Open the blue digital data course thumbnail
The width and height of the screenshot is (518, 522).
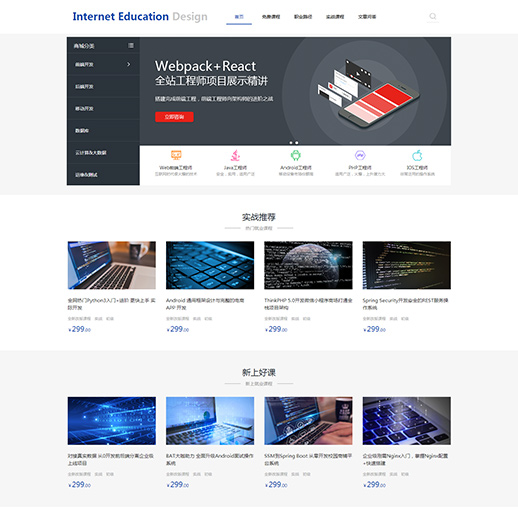pyautogui.click(x=112, y=421)
